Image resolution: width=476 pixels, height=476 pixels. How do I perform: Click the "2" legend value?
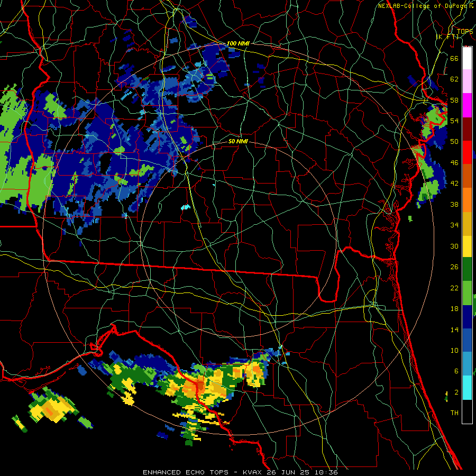(x=456, y=392)
